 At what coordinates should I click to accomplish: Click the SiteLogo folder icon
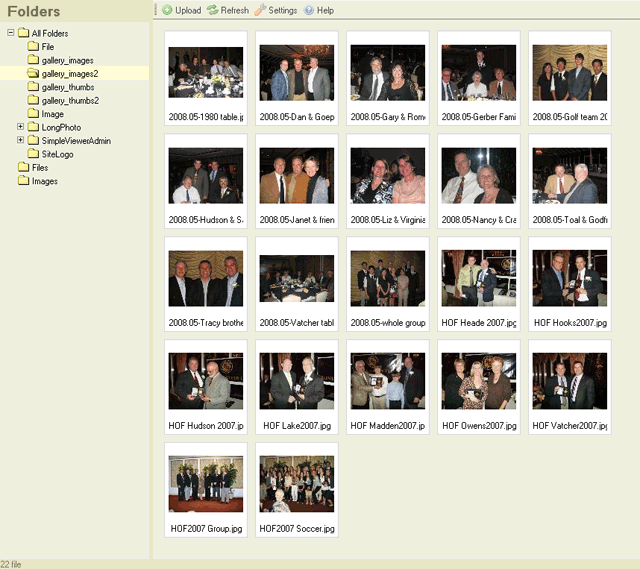33,154
